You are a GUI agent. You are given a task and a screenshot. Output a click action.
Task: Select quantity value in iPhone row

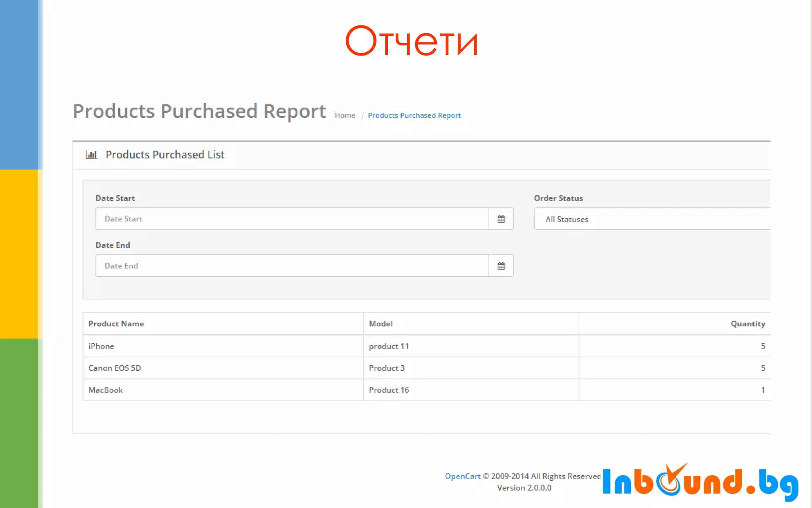tap(763, 346)
